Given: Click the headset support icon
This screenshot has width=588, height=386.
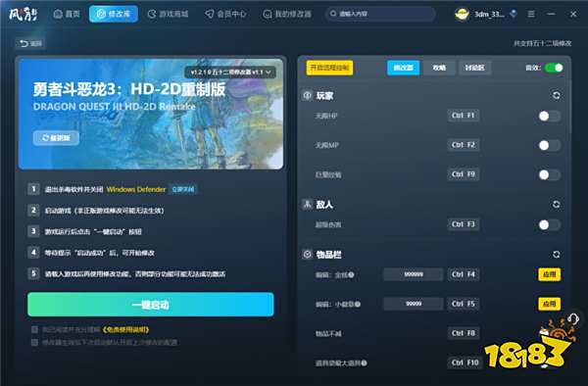Looking at the screenshot, I should (x=573, y=318).
